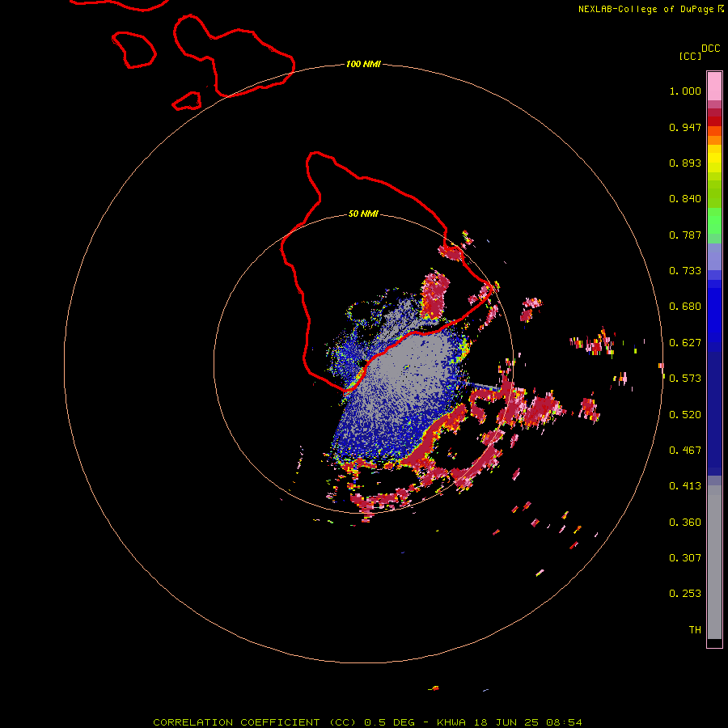
Task: Select the 0.253 scale value
Action: point(685,594)
